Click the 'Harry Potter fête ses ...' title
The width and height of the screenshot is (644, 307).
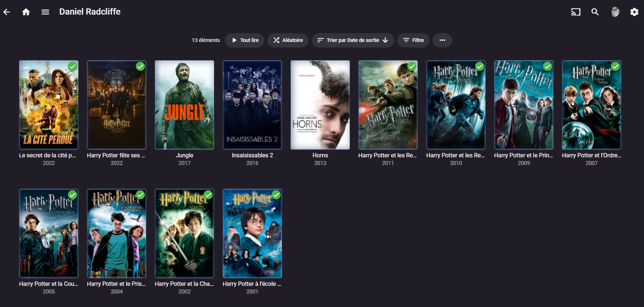click(x=116, y=155)
